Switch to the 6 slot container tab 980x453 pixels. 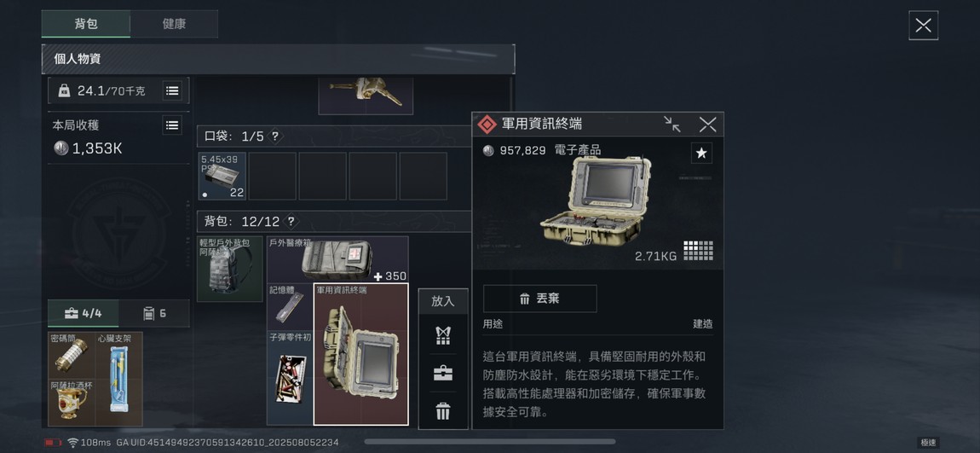(x=153, y=313)
